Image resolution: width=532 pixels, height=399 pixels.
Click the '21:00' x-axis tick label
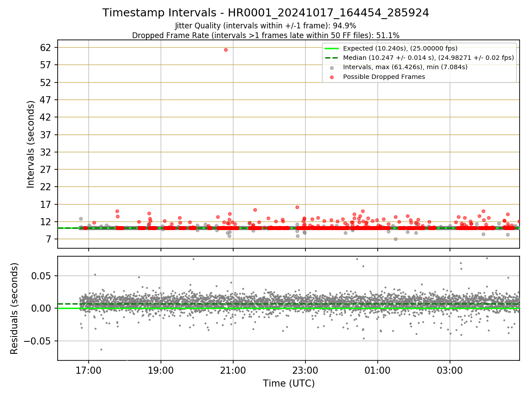(233, 370)
